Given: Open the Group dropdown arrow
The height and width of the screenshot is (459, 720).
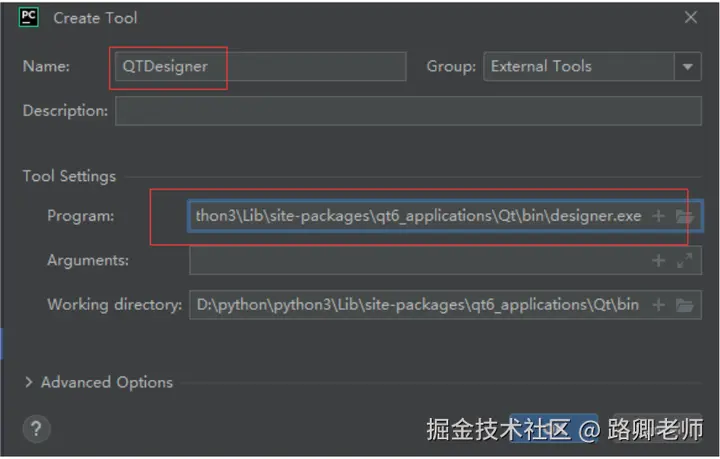Looking at the screenshot, I should tap(688, 67).
